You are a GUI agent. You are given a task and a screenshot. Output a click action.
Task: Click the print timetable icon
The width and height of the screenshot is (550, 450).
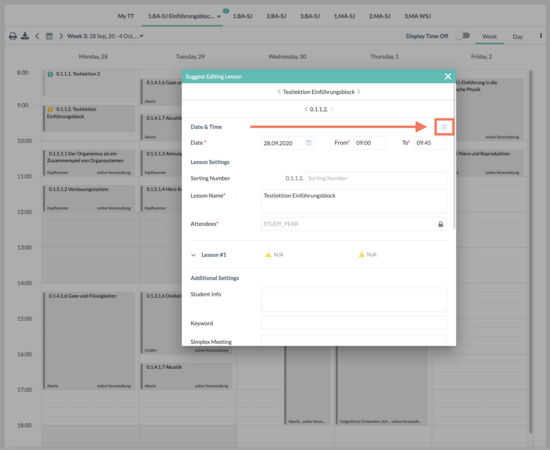pos(13,36)
